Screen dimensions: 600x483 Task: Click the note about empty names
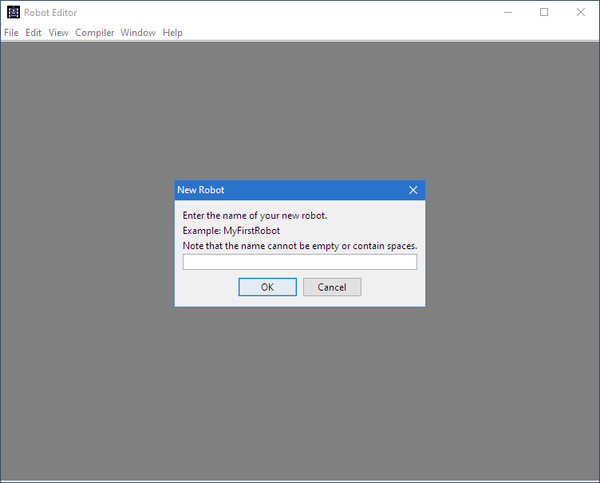click(x=300, y=246)
